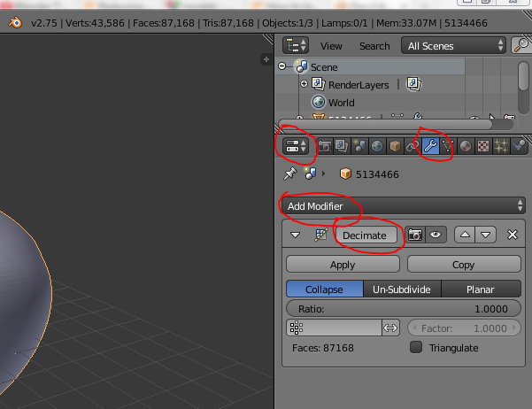
Task: Click the scene icon in properties breadcrumb
Action: (310, 174)
